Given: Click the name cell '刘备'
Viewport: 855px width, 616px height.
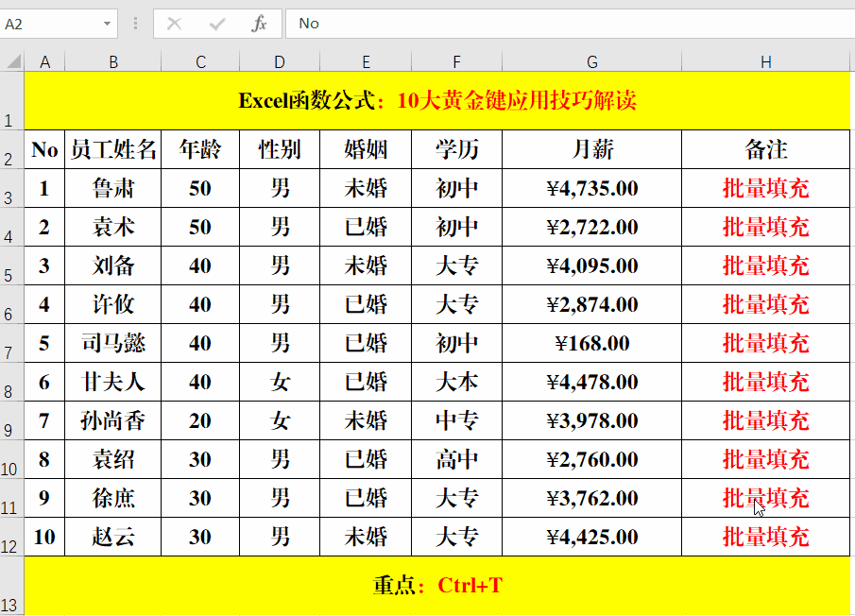Looking at the screenshot, I should click(112, 265).
